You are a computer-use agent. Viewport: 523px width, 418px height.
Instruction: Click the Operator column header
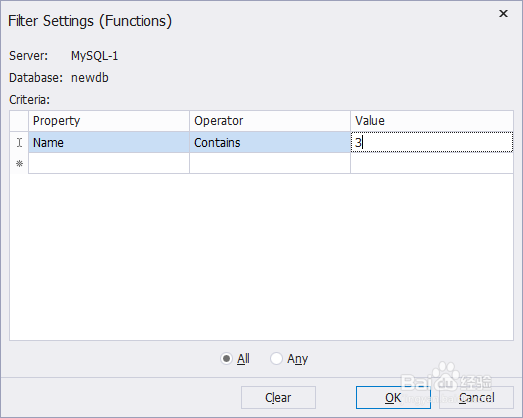coord(270,121)
